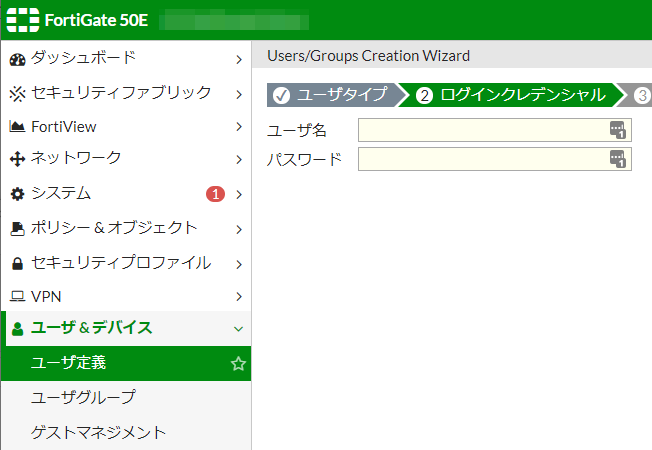Click the VPN laptop icon

(16, 297)
